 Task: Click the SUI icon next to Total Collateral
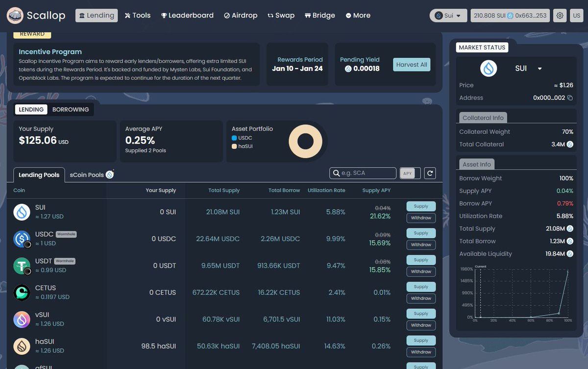tap(570, 145)
